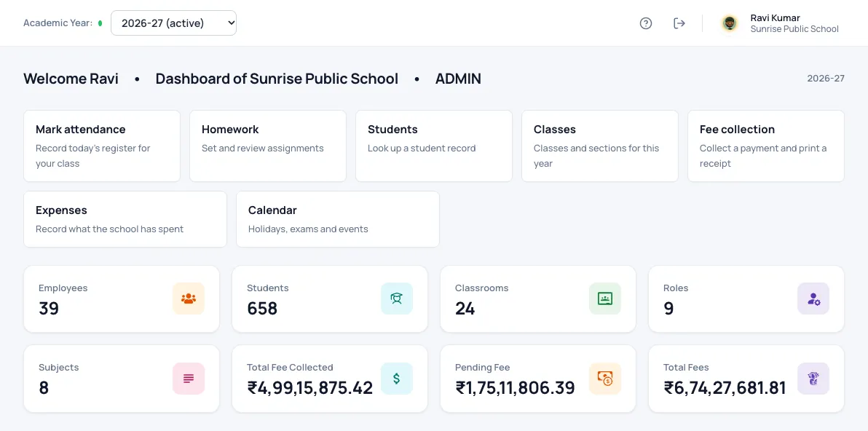Click the Students count 658
This screenshot has height=431, width=868.
pos(262,308)
